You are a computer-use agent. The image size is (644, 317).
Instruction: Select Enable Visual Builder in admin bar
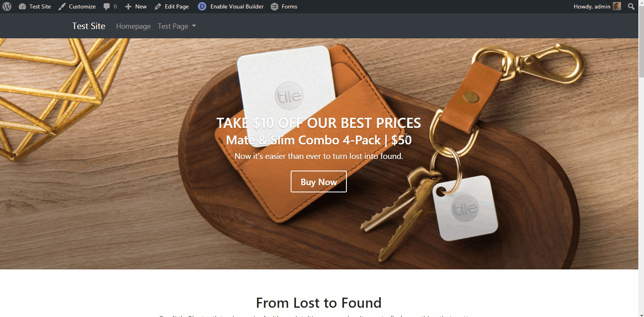pos(237,6)
